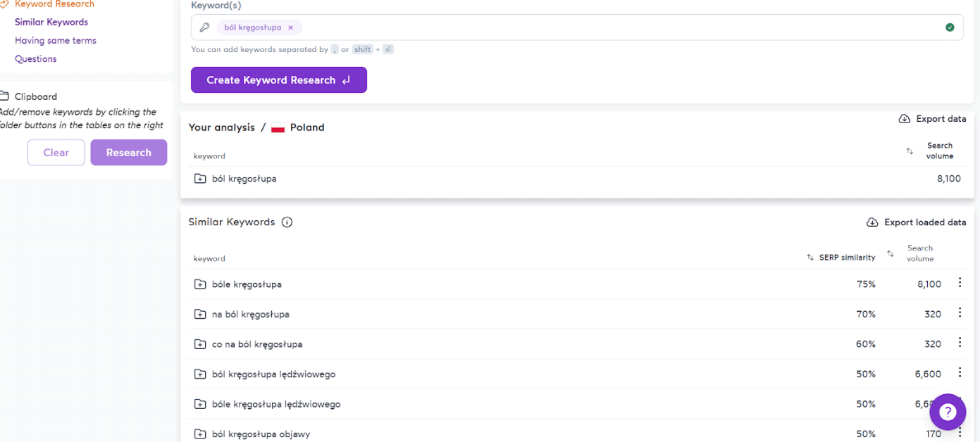
Task: Click the Clear clipboard button
Action: 56,153
